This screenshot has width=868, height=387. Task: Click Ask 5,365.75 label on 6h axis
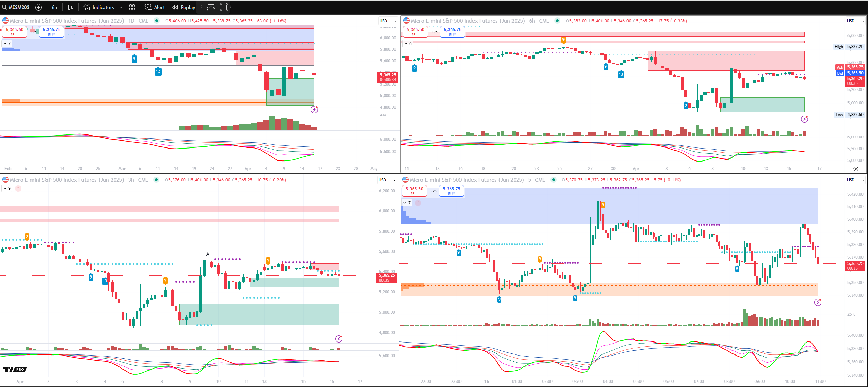pos(850,67)
